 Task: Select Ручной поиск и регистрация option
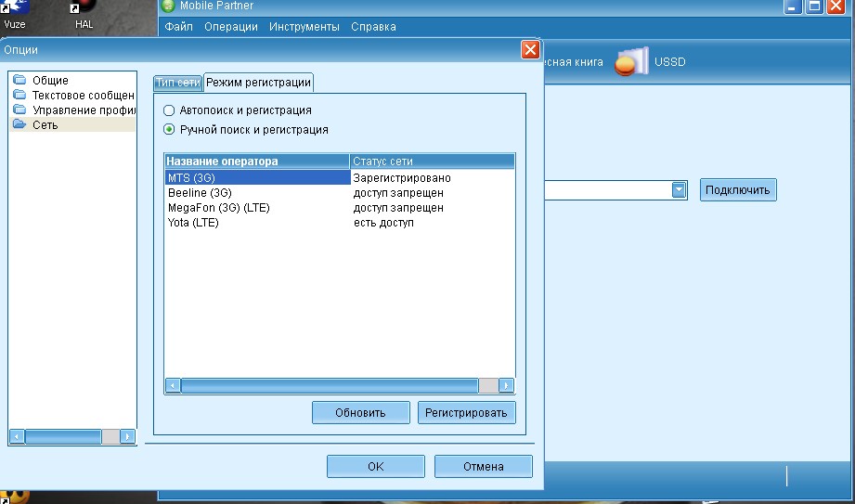169,130
